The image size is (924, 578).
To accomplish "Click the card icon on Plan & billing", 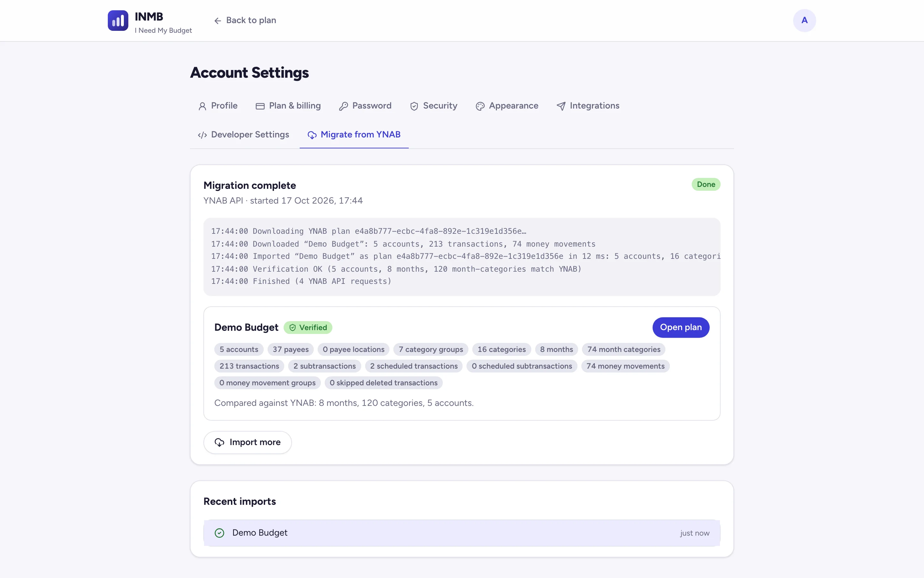I will pyautogui.click(x=260, y=106).
